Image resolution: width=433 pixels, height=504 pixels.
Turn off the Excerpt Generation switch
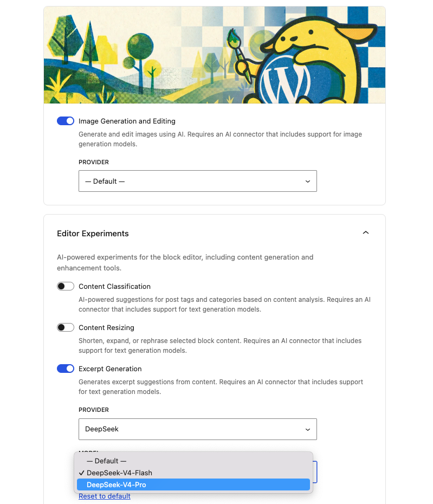tap(66, 369)
